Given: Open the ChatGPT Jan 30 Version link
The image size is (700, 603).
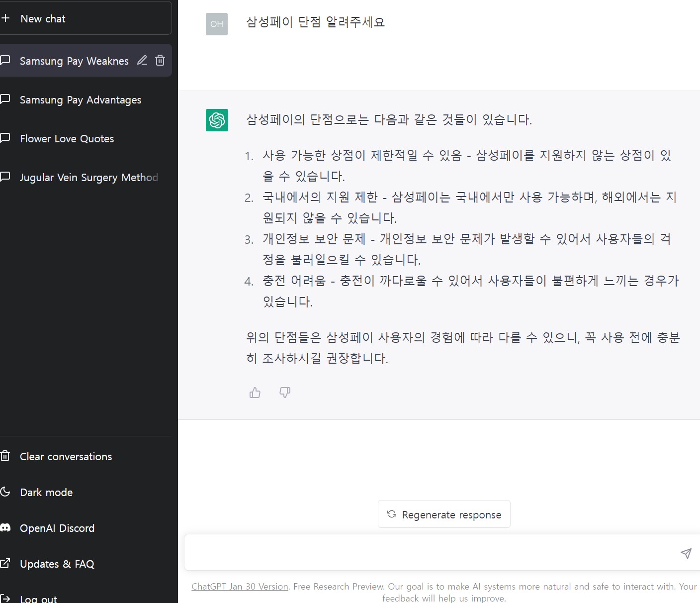Looking at the screenshot, I should click(x=240, y=587).
